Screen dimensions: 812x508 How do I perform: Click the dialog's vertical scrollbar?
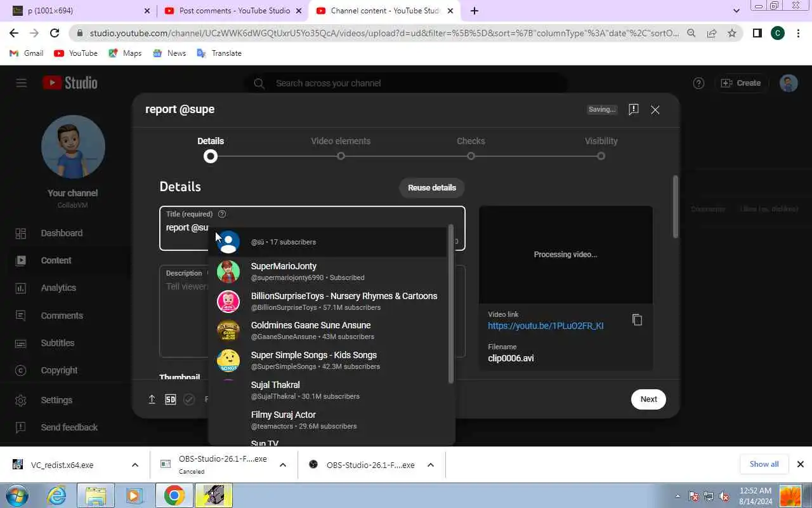coord(676,207)
